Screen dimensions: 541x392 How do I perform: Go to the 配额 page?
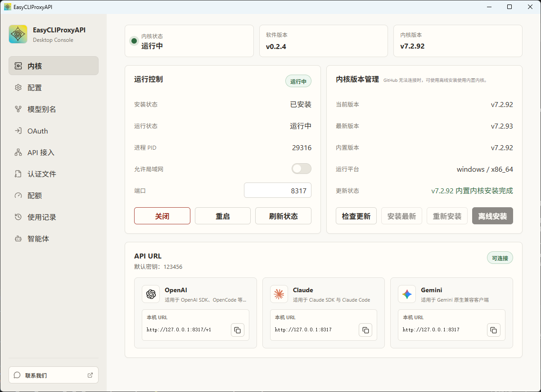click(54, 196)
